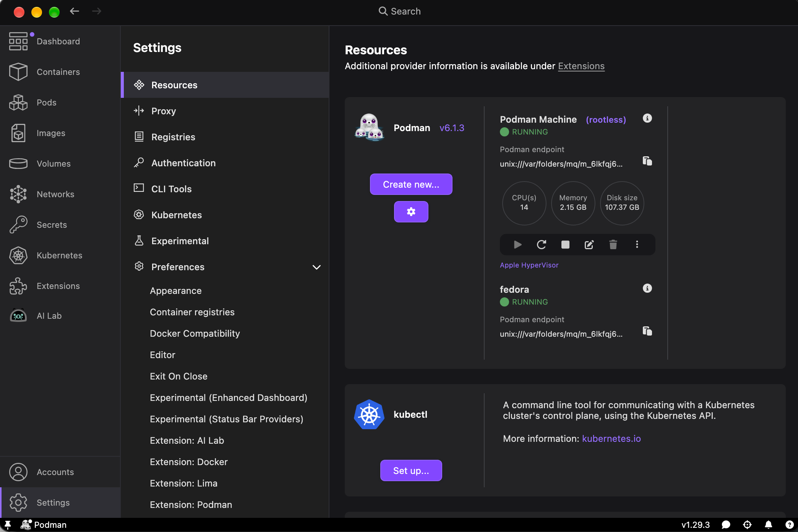This screenshot has height=532, width=798.
Task: Click Create new Podman machine
Action: coord(411,184)
